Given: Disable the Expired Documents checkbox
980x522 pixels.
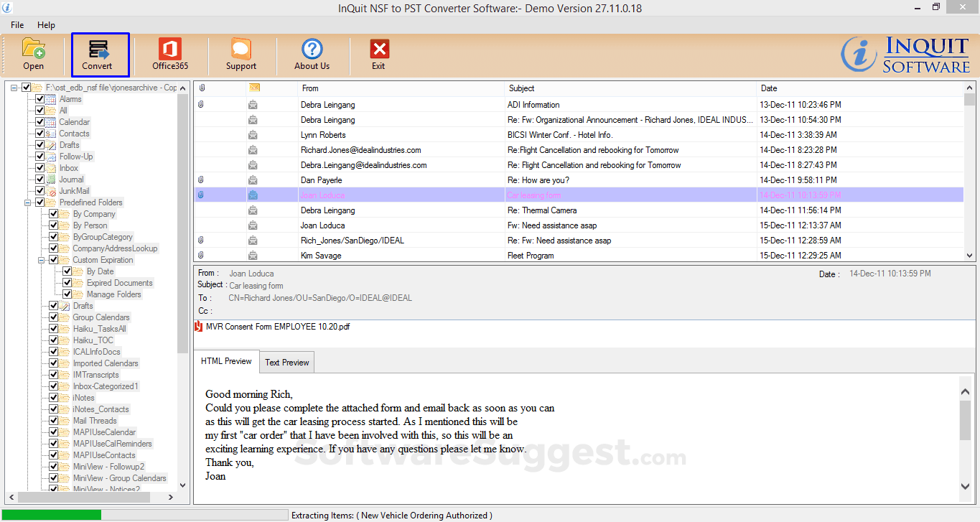Looking at the screenshot, I should click(x=67, y=282).
